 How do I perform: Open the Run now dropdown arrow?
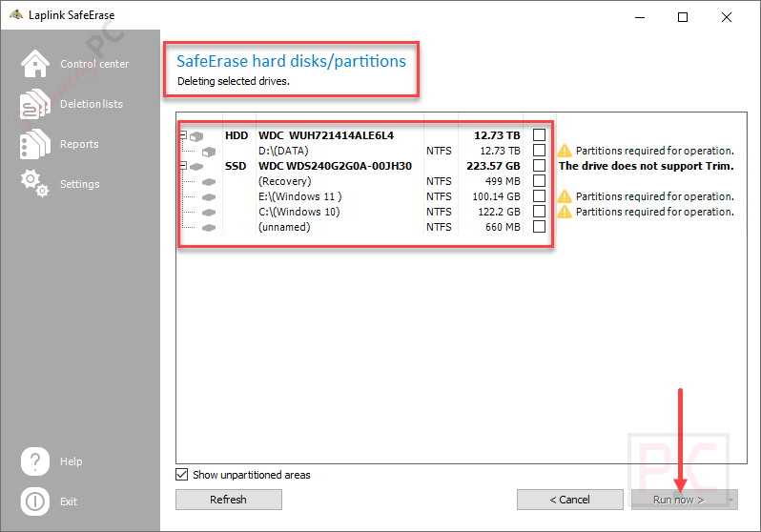tap(730, 500)
